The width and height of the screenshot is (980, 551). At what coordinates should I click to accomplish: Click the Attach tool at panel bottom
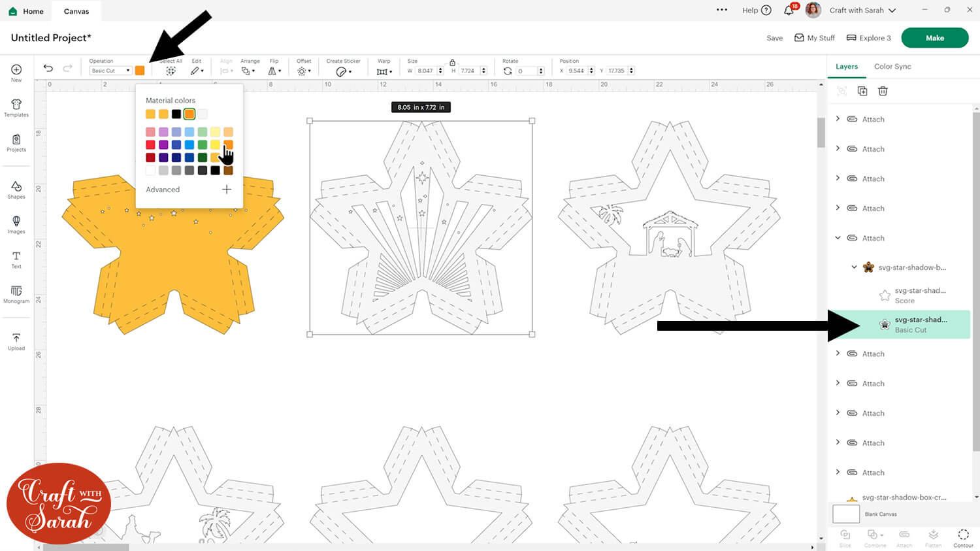904,537
